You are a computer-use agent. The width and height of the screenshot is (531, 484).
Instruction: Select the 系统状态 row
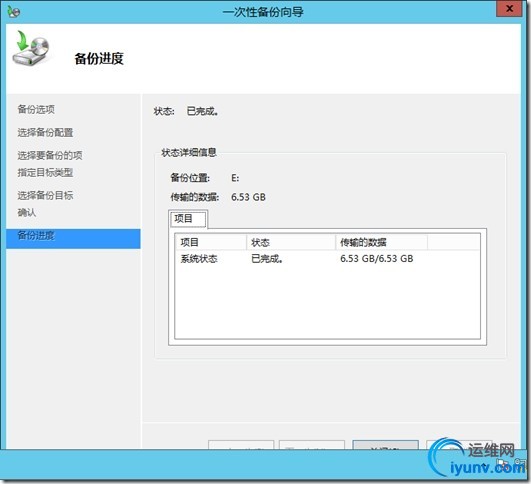(327, 259)
